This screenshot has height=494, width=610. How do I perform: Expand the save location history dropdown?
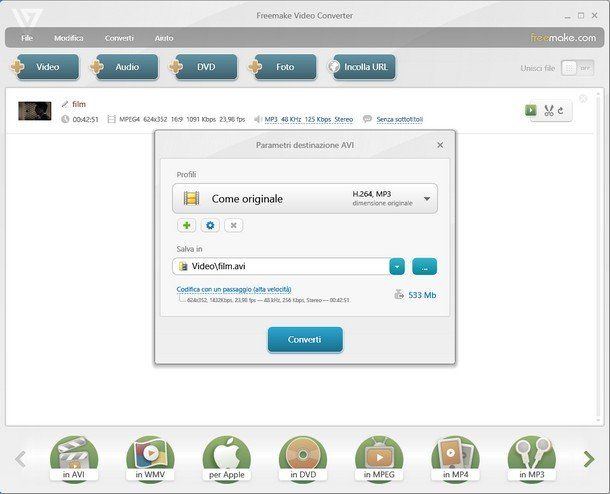coord(397,267)
